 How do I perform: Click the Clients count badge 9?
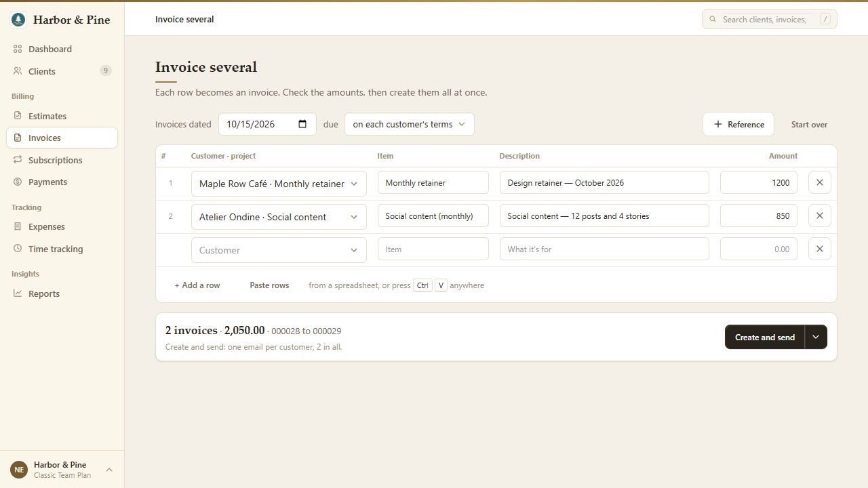point(105,70)
